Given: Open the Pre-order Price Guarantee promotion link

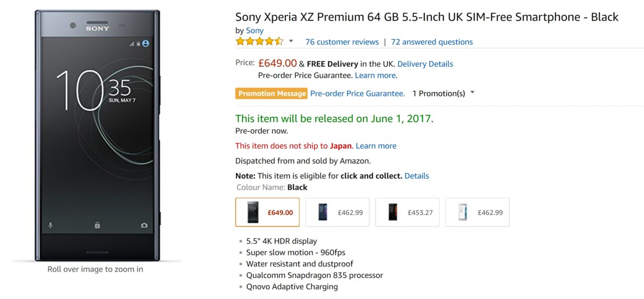Looking at the screenshot, I should tap(357, 93).
